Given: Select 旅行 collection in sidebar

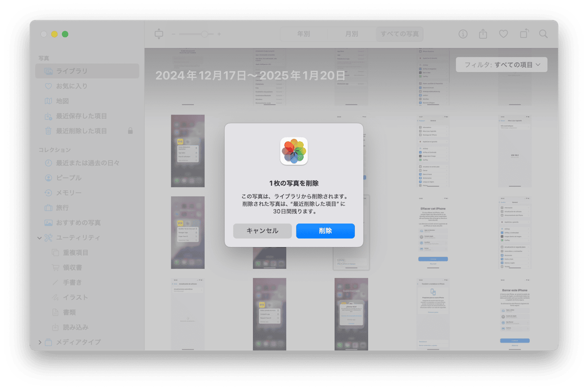Looking at the screenshot, I should [87, 208].
